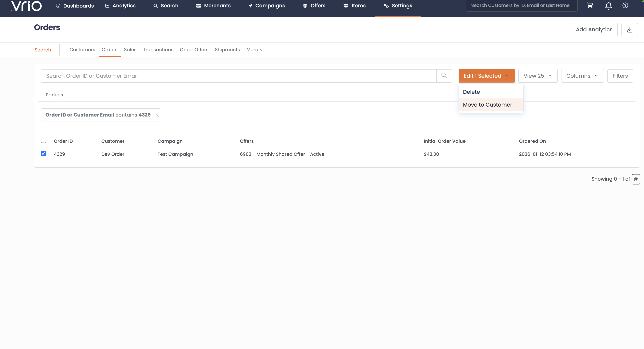
Task: Open the Filters button
Action: 620,76
